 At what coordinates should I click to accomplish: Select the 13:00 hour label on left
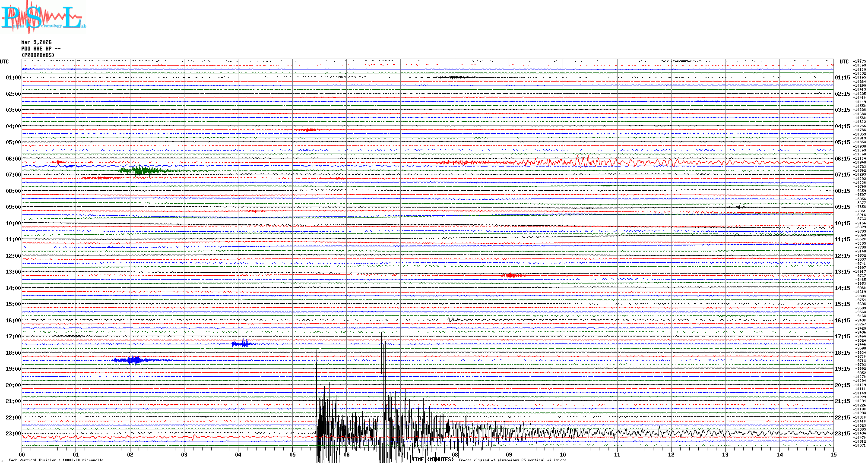13,272
